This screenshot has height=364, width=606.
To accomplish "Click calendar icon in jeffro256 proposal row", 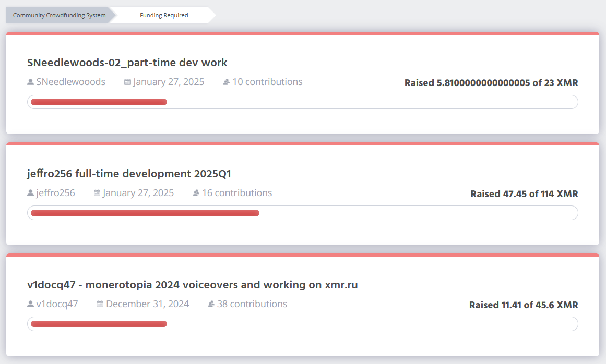I will 97,193.
